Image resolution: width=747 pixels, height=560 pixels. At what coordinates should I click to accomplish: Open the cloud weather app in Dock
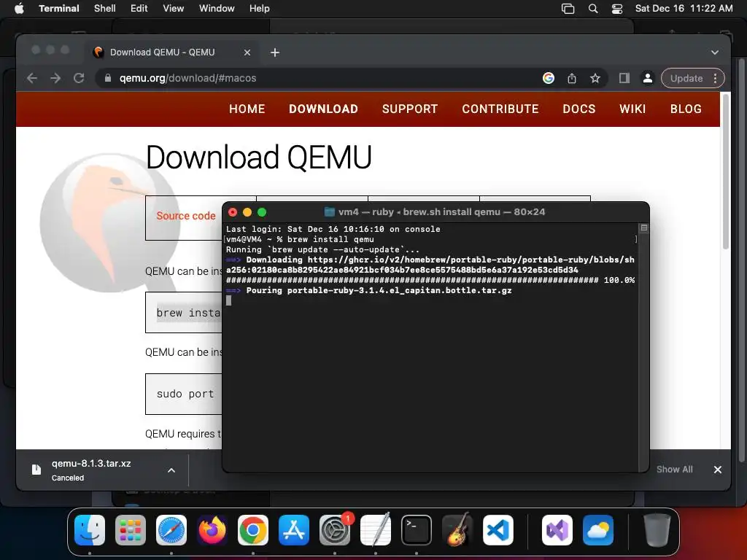(x=598, y=530)
